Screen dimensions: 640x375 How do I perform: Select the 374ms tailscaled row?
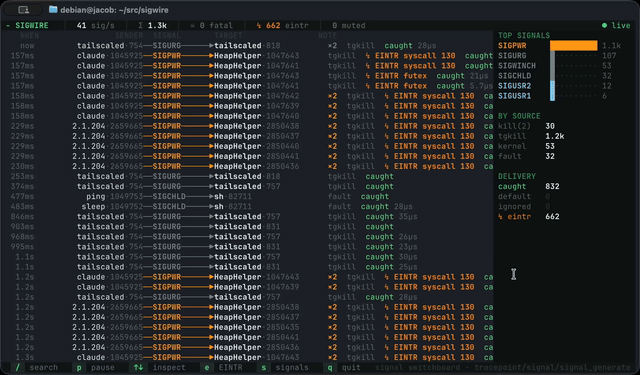tap(247, 186)
